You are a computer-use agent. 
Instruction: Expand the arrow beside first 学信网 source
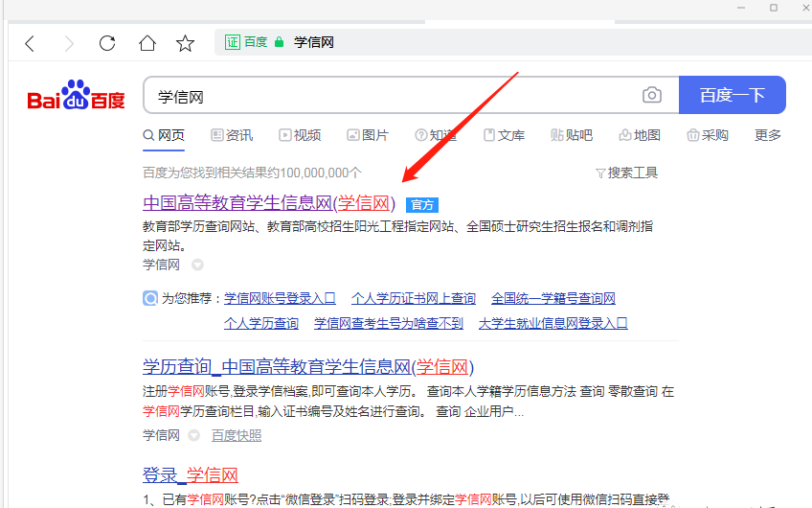tap(197, 265)
